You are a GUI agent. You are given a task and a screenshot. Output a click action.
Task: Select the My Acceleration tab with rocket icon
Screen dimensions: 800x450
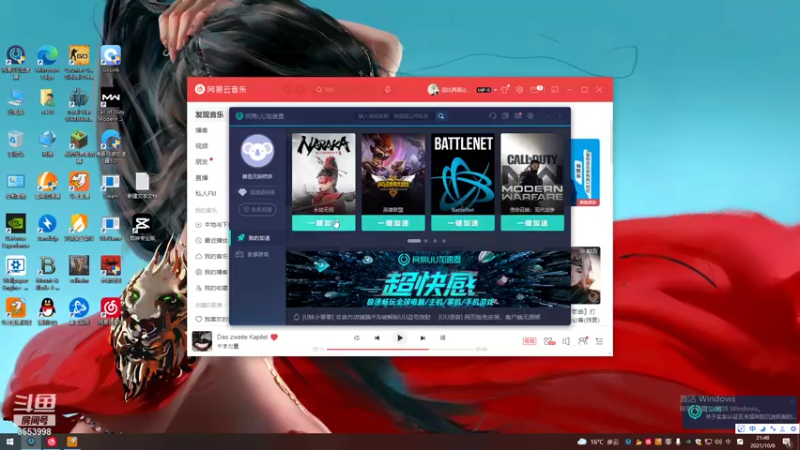(x=258, y=238)
